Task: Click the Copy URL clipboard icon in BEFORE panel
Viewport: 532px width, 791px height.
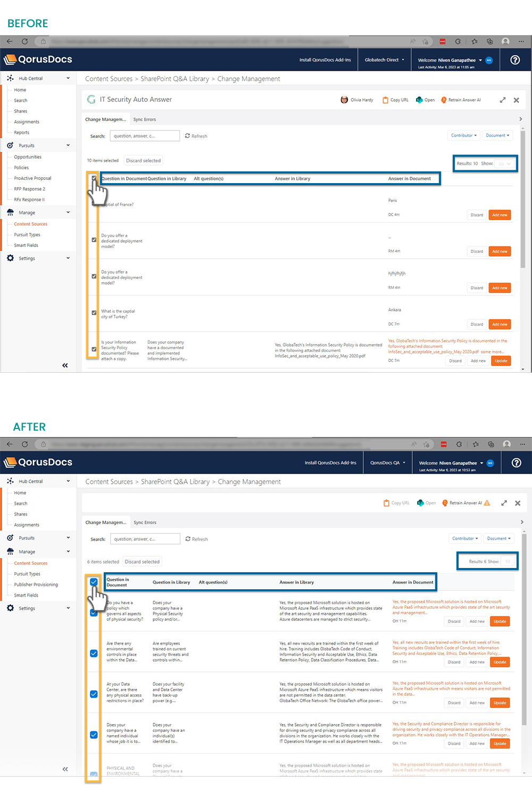Action: [x=385, y=100]
